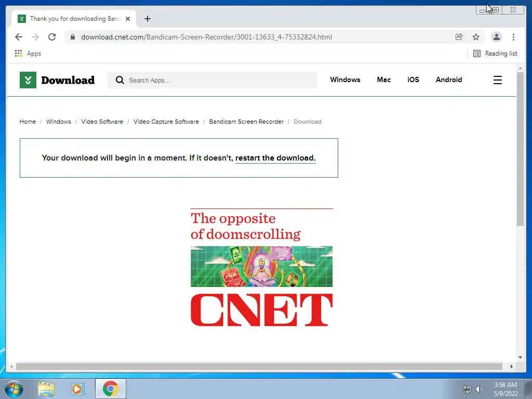Open the hamburger navigation menu
This screenshot has height=399, width=532.
click(x=497, y=80)
